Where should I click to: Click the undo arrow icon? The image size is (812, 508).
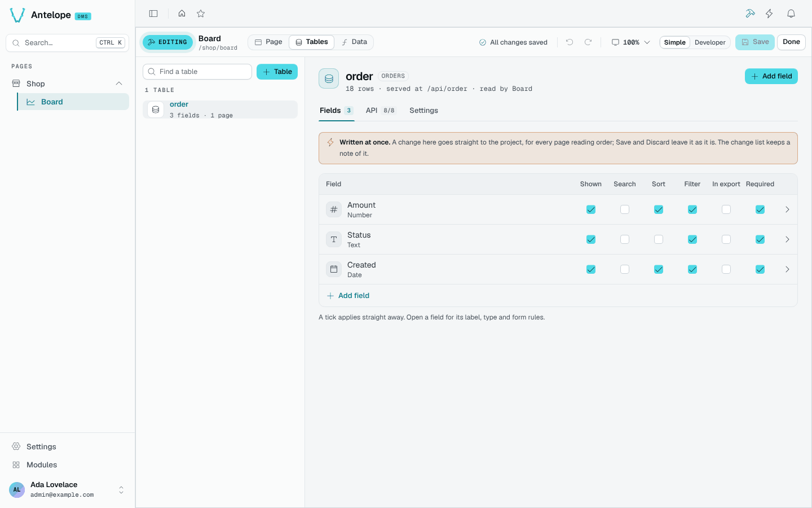point(570,42)
